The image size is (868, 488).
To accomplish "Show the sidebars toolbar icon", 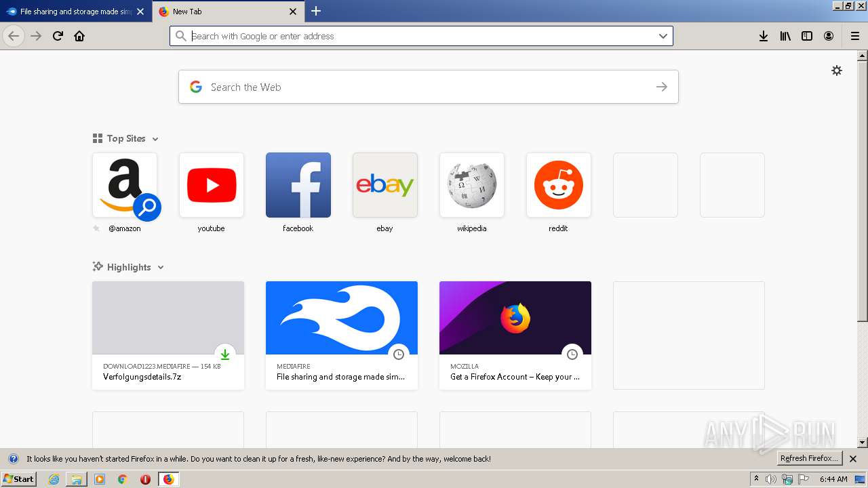I will click(x=807, y=36).
